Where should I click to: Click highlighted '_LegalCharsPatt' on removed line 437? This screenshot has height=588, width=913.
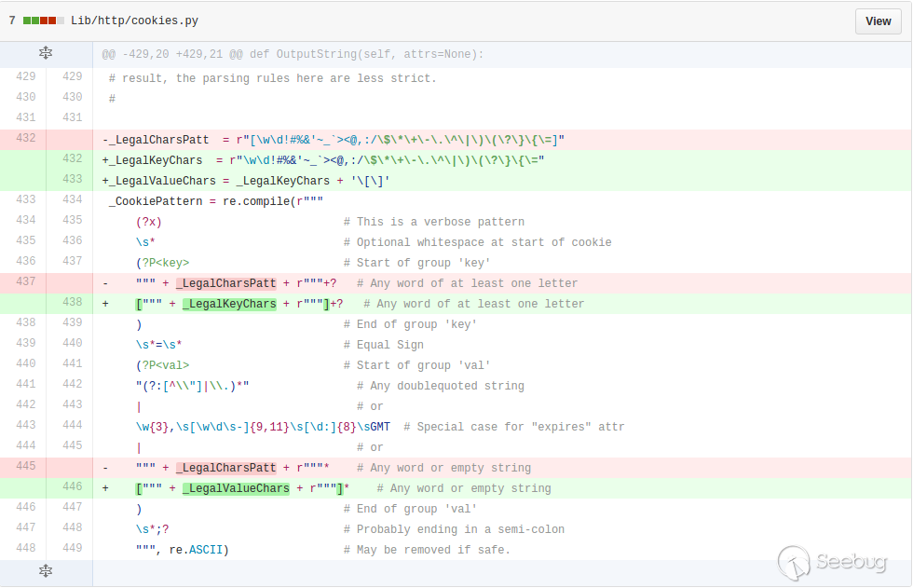tap(225, 283)
